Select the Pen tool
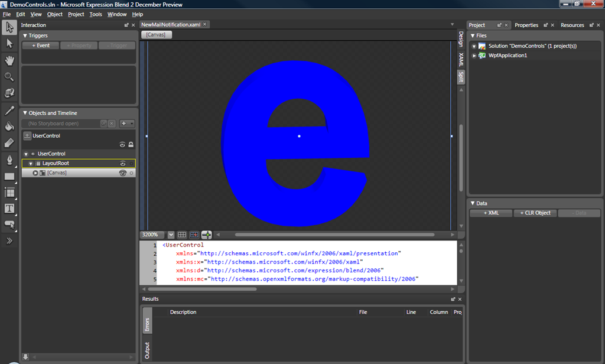The width and height of the screenshot is (605, 364). point(9,160)
